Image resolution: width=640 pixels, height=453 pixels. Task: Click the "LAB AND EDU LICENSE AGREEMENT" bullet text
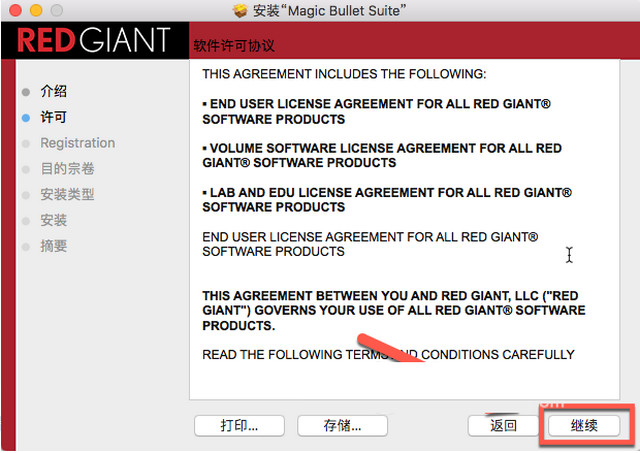pyautogui.click(x=387, y=200)
